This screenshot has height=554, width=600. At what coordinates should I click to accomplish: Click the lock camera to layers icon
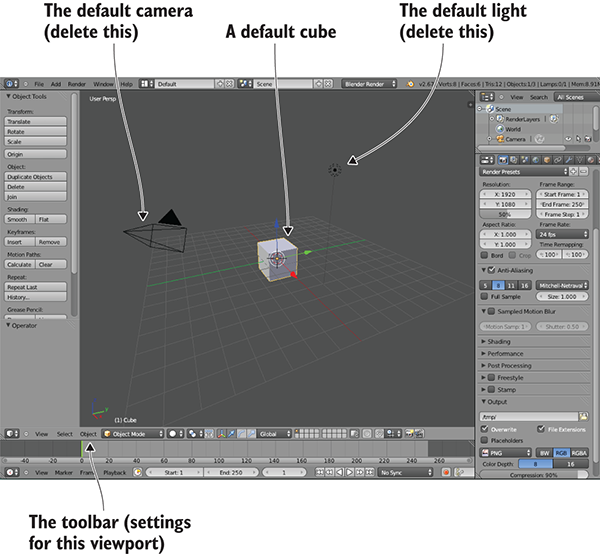[354, 433]
